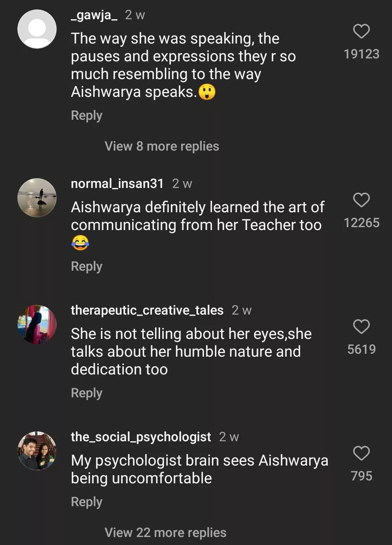Visit therapeutic_creative_tales username profile
392x545 pixels.
click(x=147, y=310)
